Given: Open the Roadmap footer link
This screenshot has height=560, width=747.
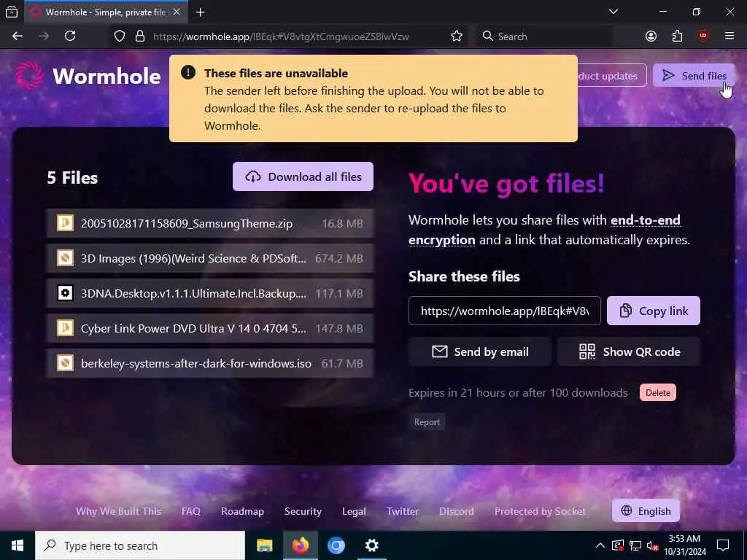Looking at the screenshot, I should point(242,511).
